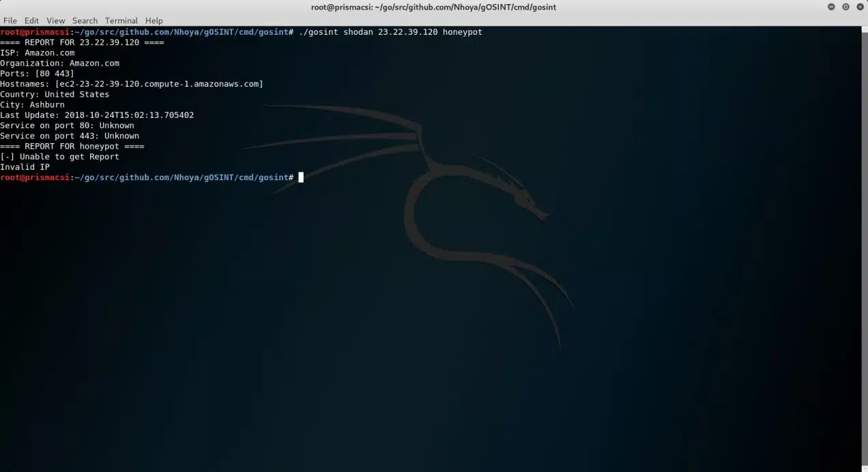Maximize the terminal window
Screen dimensions: 868x472
point(845,7)
